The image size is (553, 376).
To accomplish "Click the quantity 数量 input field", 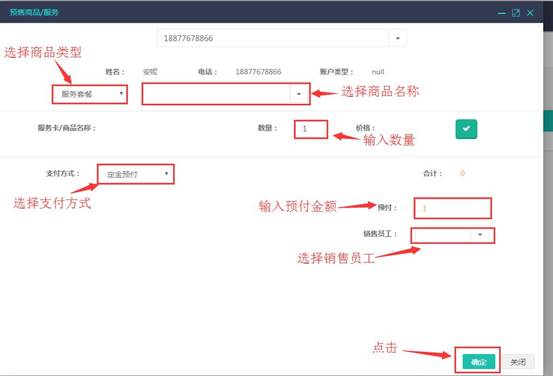I will (x=311, y=129).
